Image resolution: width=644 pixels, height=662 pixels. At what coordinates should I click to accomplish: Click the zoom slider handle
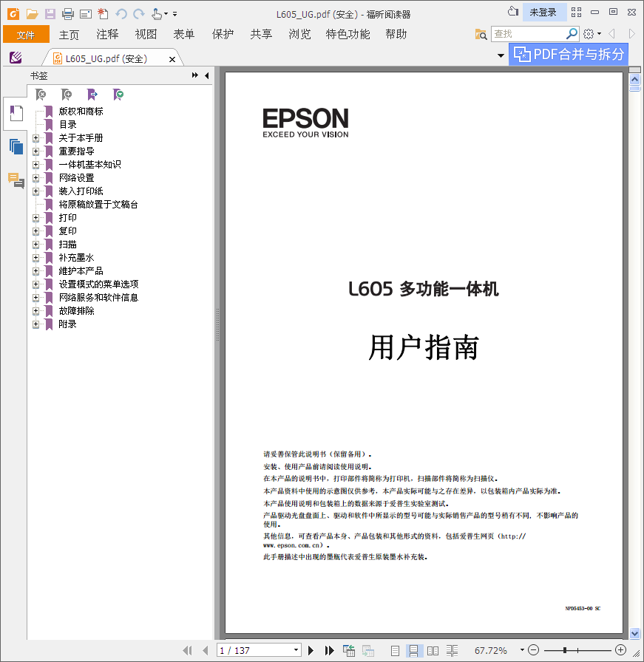pyautogui.click(x=565, y=650)
